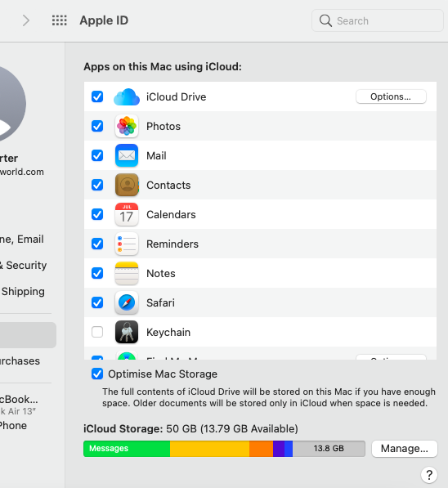This screenshot has width=448, height=488.
Task: Toggle the Contacts checkbox
Action: (x=97, y=185)
